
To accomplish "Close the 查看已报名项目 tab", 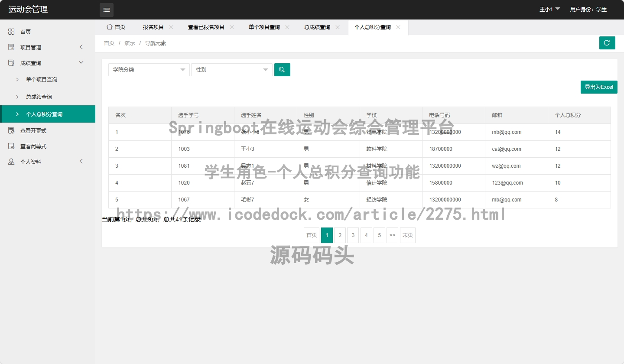I will coord(232,27).
